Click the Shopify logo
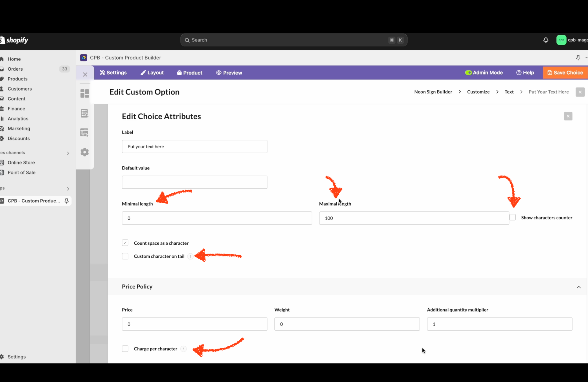Screen dimensions: 588x382 coord(14,40)
